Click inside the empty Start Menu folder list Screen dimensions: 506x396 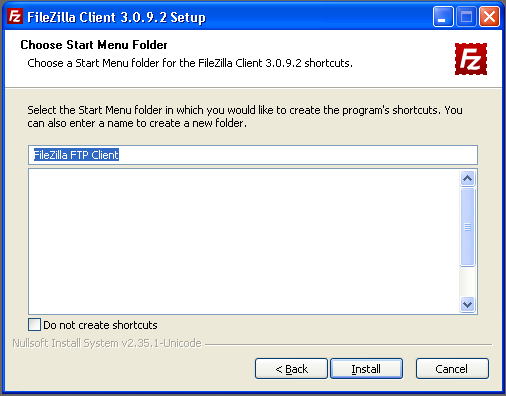(244, 241)
